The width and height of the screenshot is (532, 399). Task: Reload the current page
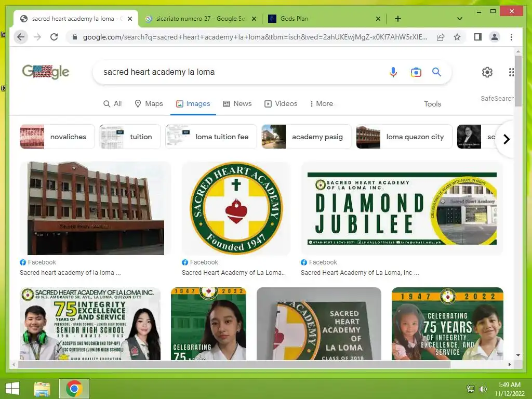click(54, 37)
